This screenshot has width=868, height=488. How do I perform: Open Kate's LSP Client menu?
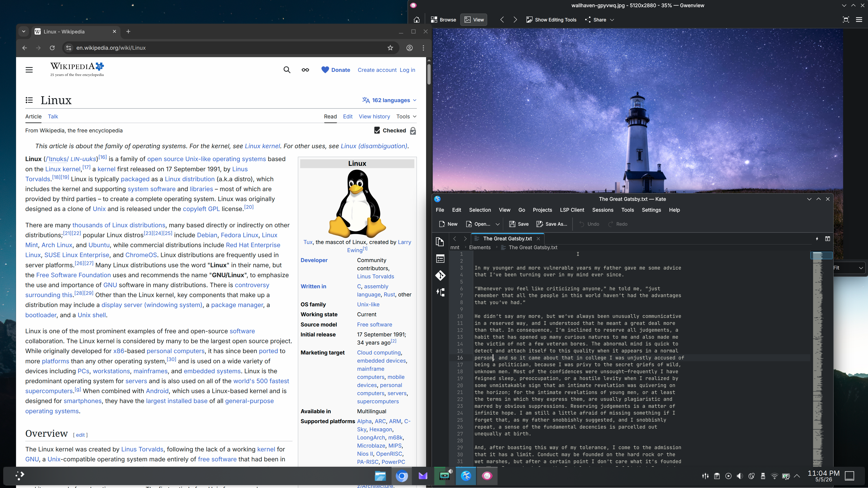(572, 210)
